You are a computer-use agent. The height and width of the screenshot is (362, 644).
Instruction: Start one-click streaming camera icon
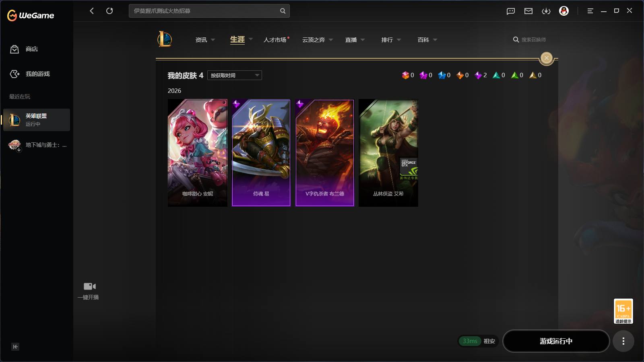click(x=89, y=286)
